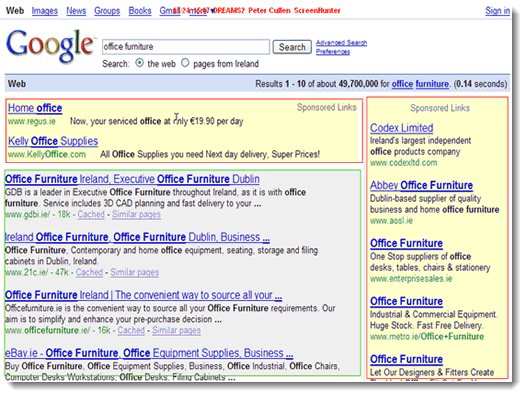The image size is (527, 397).
Task: Open 'Office Furniture' ad mentioning Designers & Fitters
Action: click(406, 359)
